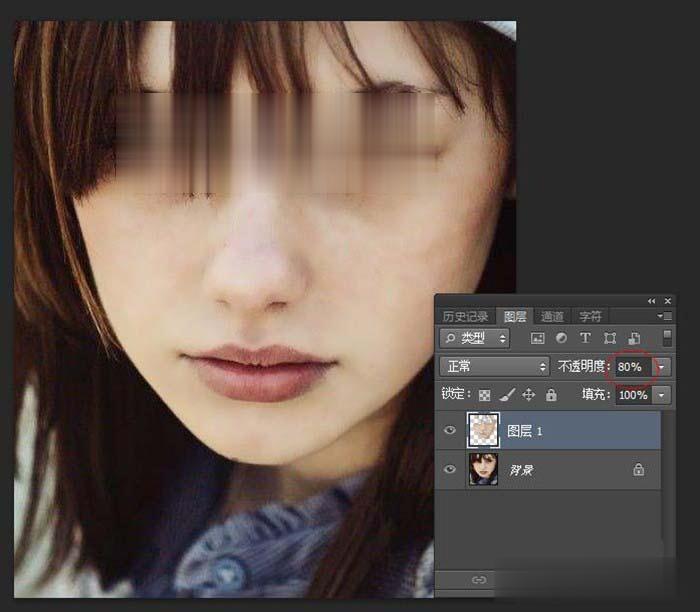Switch to the 历史记录 tab

467,316
